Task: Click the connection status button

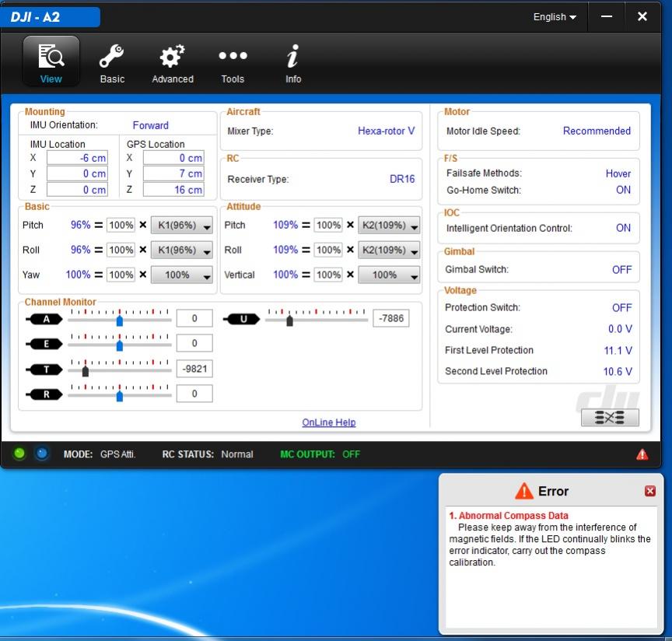Action: pyautogui.click(x=610, y=417)
